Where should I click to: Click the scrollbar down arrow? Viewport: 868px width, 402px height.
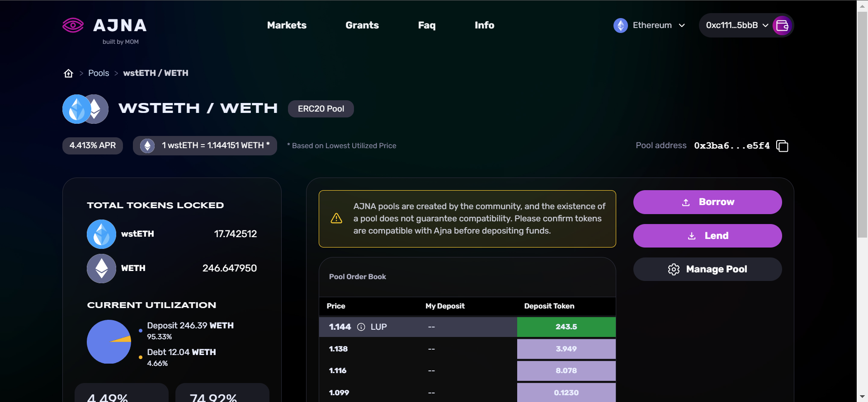click(x=863, y=397)
